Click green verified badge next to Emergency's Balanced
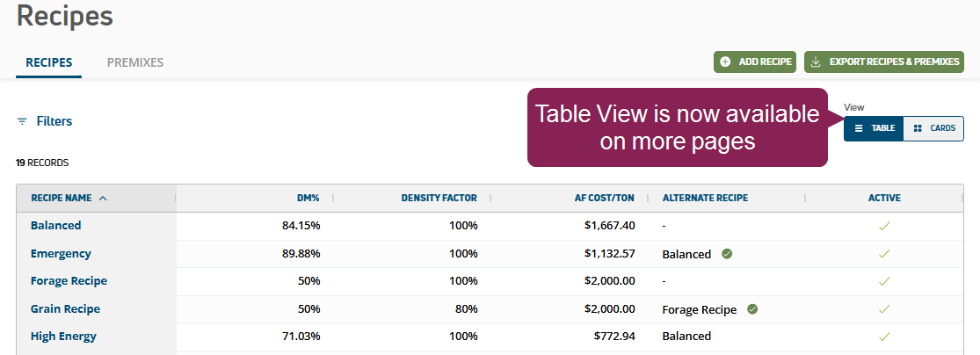The image size is (980, 355). 726,254
